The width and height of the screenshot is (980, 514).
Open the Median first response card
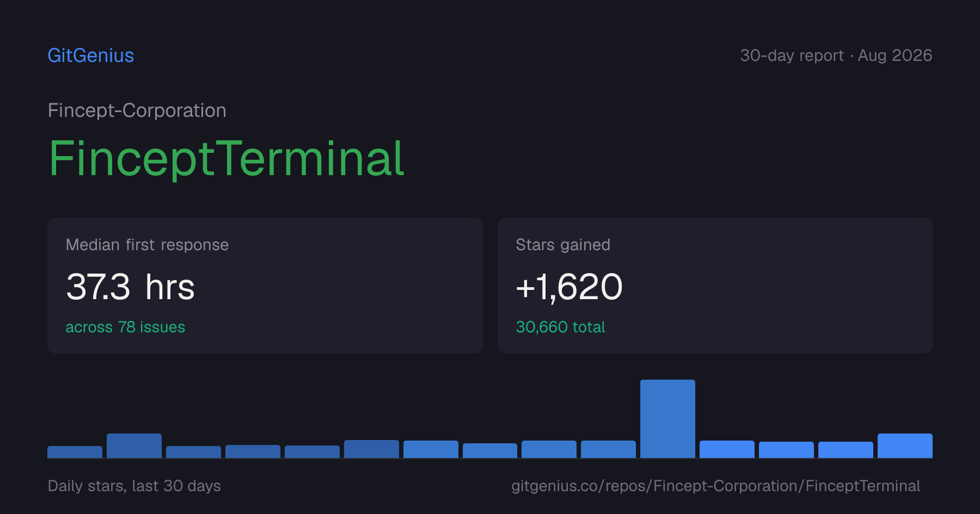coord(265,286)
